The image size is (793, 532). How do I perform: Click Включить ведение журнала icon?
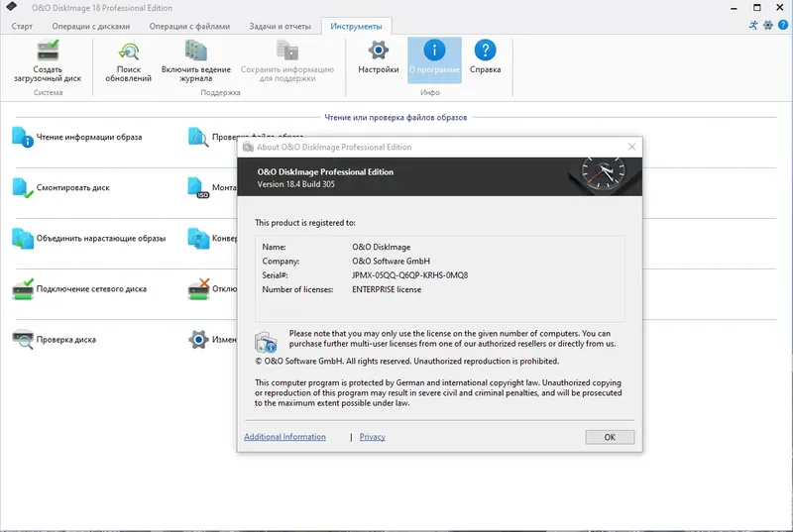pos(195,51)
